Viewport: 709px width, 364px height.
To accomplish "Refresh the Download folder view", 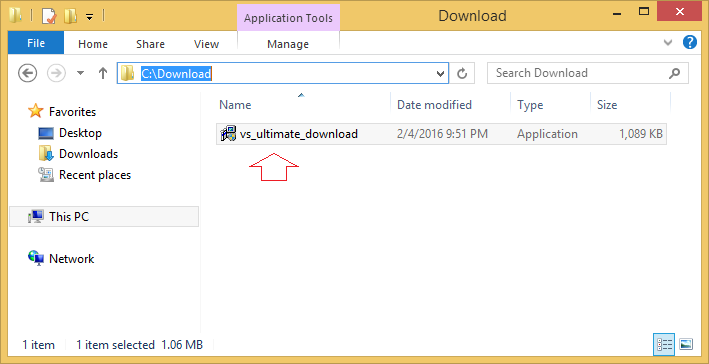I will click(x=462, y=73).
